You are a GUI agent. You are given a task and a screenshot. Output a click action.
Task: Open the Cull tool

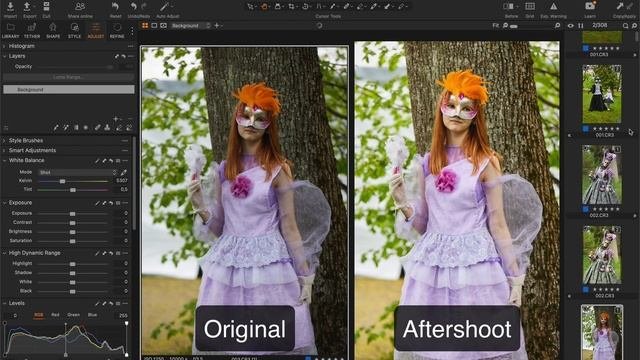46,7
